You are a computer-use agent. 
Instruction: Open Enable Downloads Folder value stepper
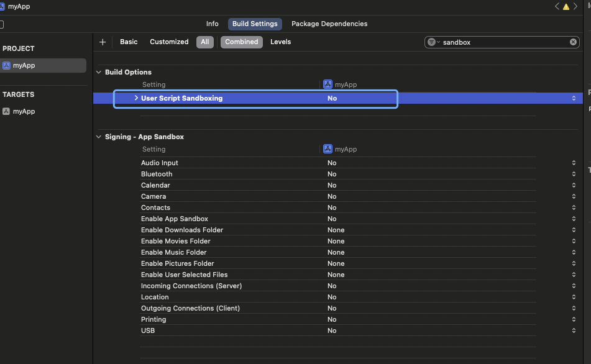point(574,230)
